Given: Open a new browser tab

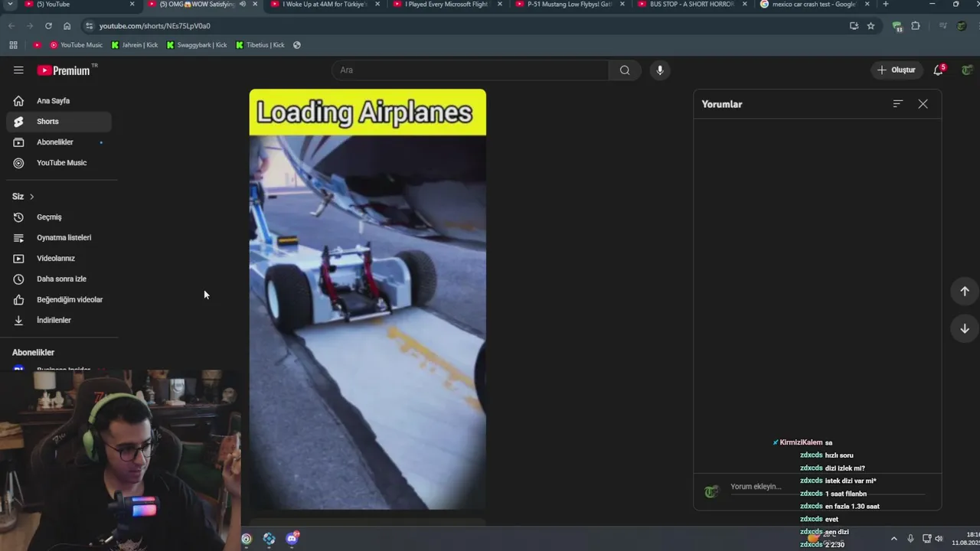Looking at the screenshot, I should (x=886, y=5).
